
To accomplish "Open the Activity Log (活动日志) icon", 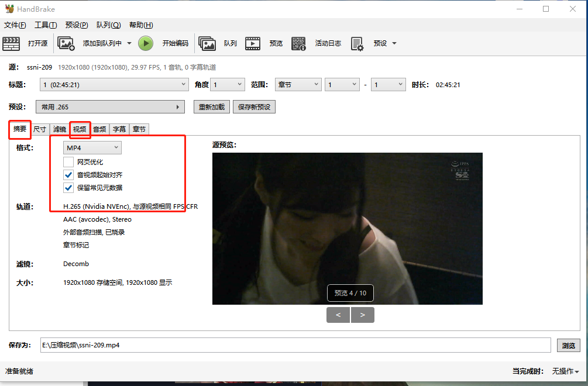I will pyautogui.click(x=298, y=43).
